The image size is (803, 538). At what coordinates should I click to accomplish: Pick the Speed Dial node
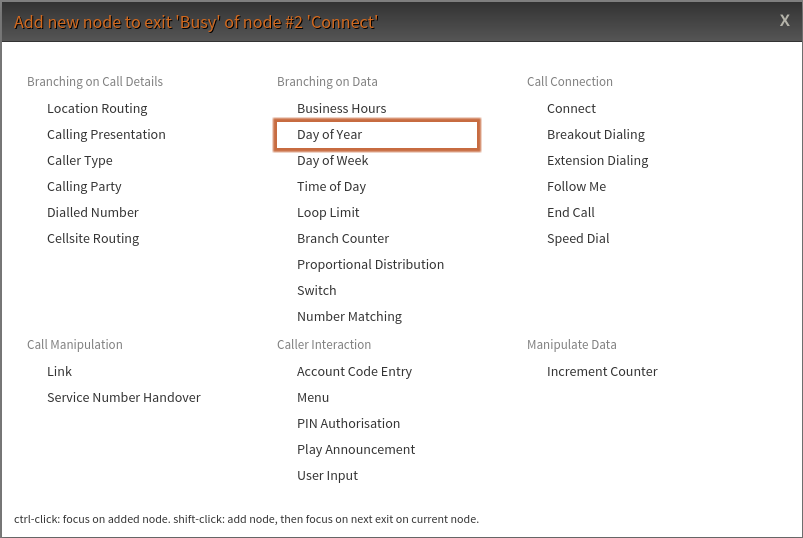point(578,238)
